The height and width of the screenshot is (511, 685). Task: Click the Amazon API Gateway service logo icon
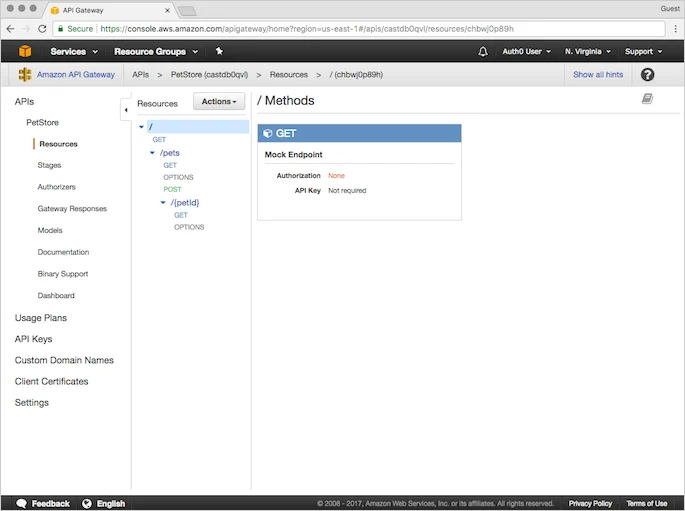(x=25, y=75)
